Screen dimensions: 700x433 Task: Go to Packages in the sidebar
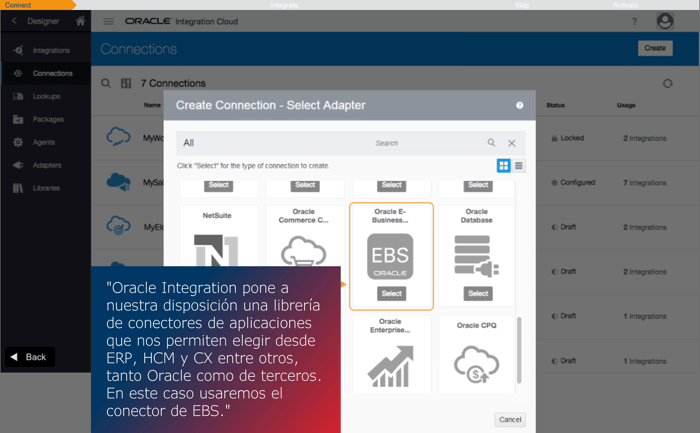coord(48,119)
